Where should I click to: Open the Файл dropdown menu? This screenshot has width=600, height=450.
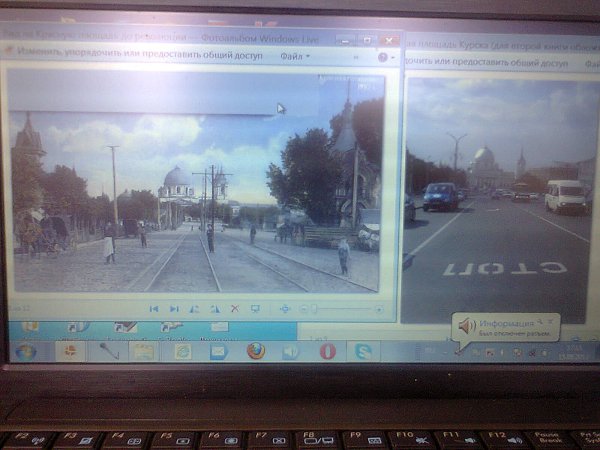(294, 57)
